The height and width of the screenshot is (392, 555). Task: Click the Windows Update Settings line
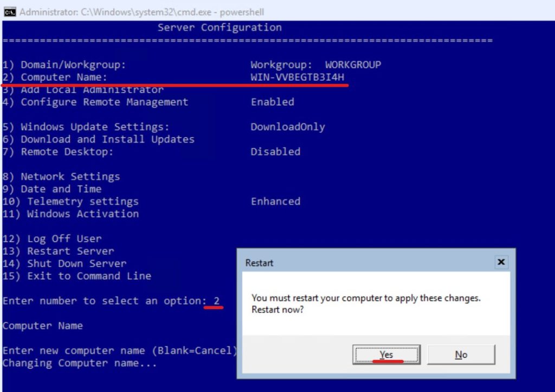click(x=86, y=127)
